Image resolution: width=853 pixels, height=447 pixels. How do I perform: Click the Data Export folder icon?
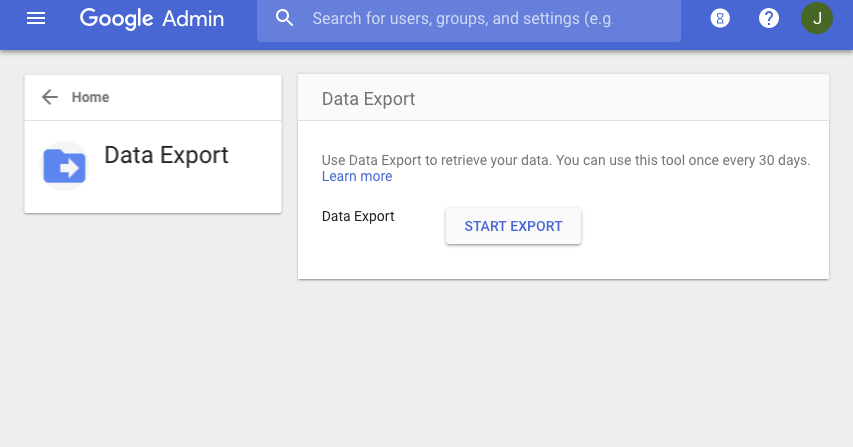pyautogui.click(x=64, y=166)
